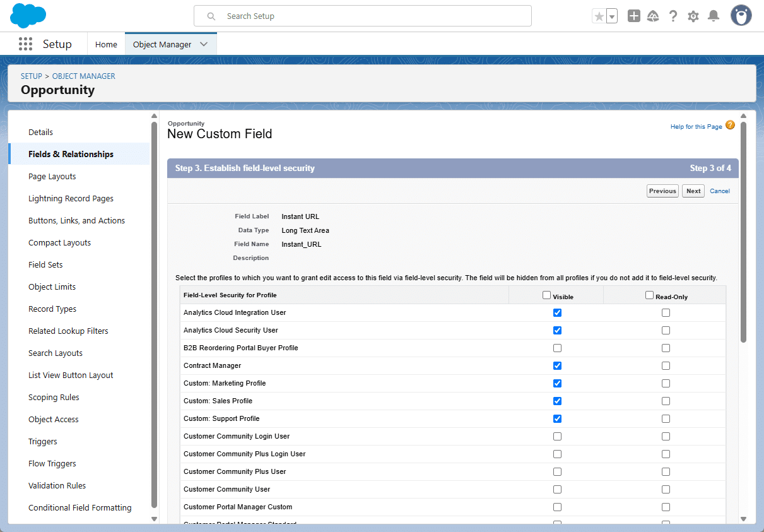Screen dimensions: 764x532
Task: Open the Setup gear icon
Action: (693, 16)
